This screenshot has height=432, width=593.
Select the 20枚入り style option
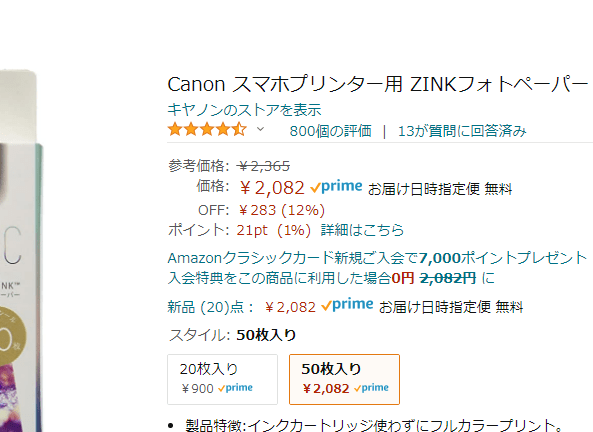222,379
